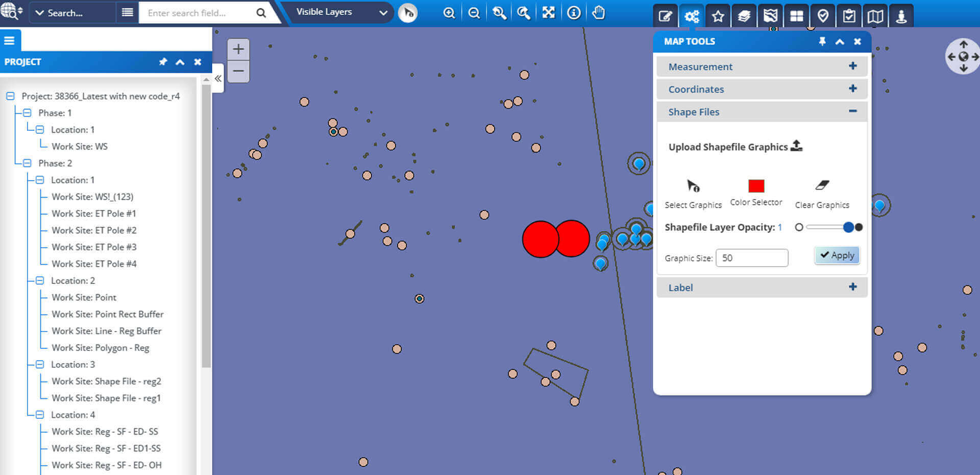The width and height of the screenshot is (980, 475).
Task: Click the map zoom out minus button
Action: coord(238,71)
